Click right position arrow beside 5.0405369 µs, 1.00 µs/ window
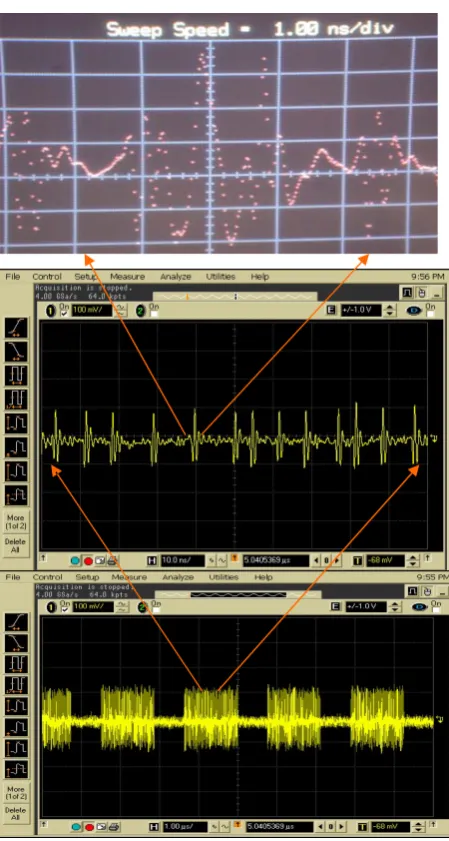The height and width of the screenshot is (841, 449). (341, 827)
